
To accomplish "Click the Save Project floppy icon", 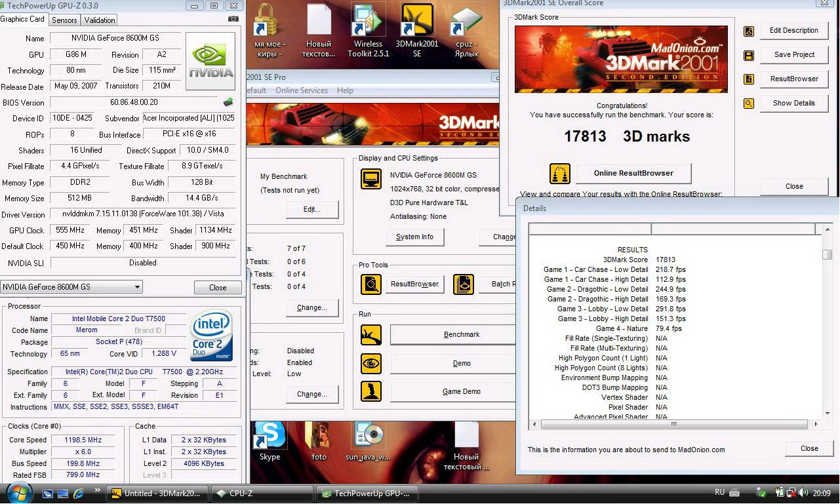I will tap(749, 55).
